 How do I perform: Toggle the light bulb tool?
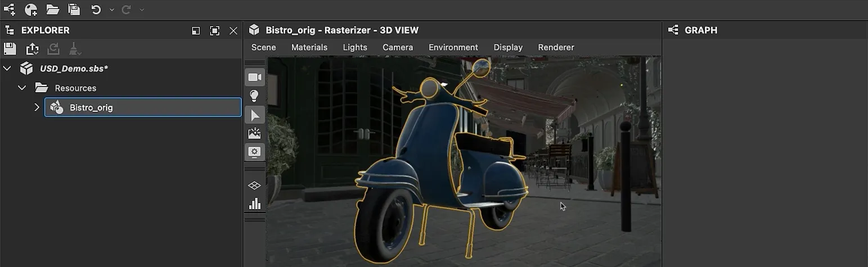pyautogui.click(x=255, y=96)
